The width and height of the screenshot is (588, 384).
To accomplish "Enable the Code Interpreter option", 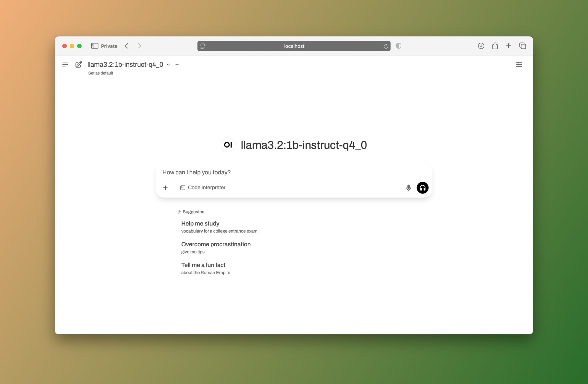I will (x=203, y=187).
